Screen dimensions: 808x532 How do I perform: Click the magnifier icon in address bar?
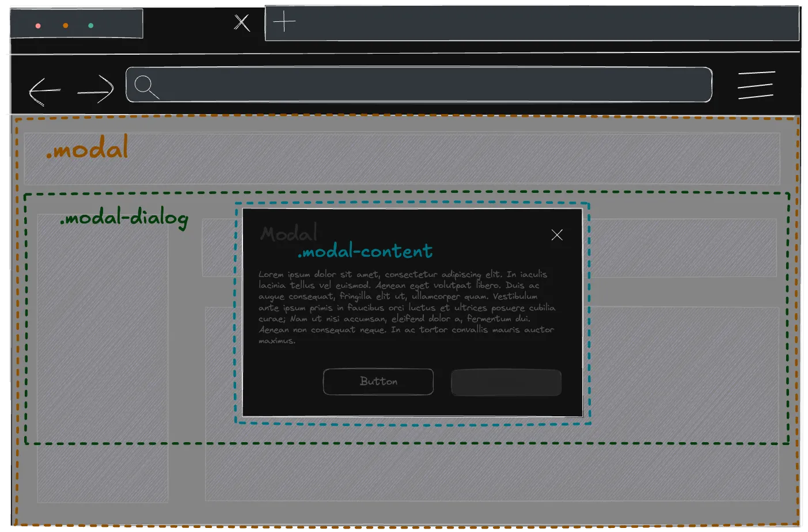(x=146, y=86)
